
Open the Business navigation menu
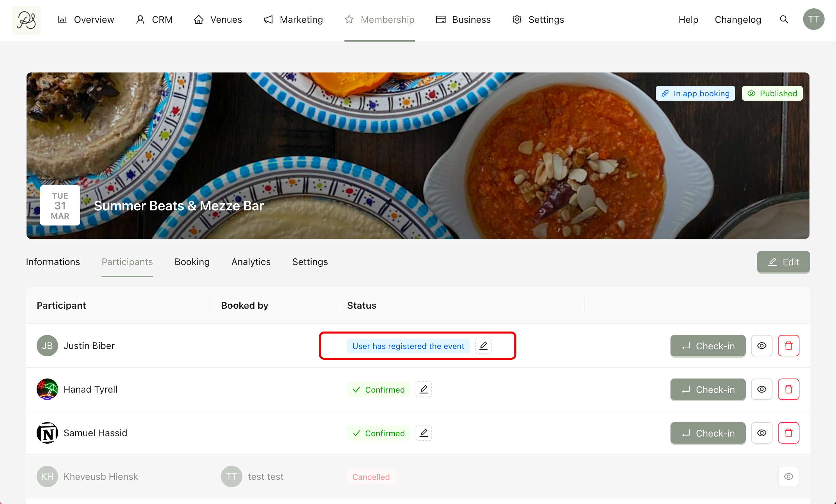(x=463, y=20)
